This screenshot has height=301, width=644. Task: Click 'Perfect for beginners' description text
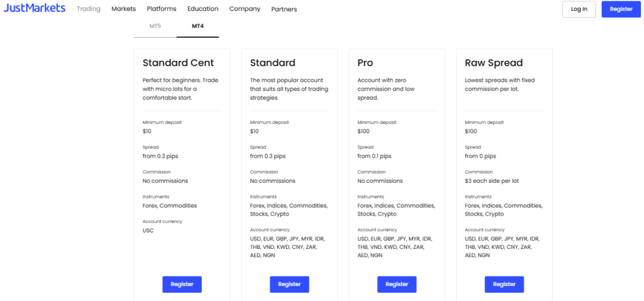180,89
